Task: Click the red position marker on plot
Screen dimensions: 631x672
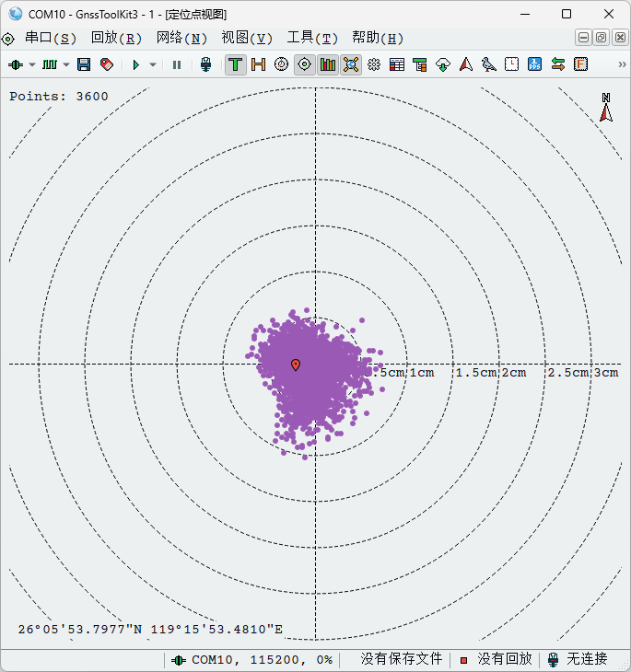Action: coord(296,365)
